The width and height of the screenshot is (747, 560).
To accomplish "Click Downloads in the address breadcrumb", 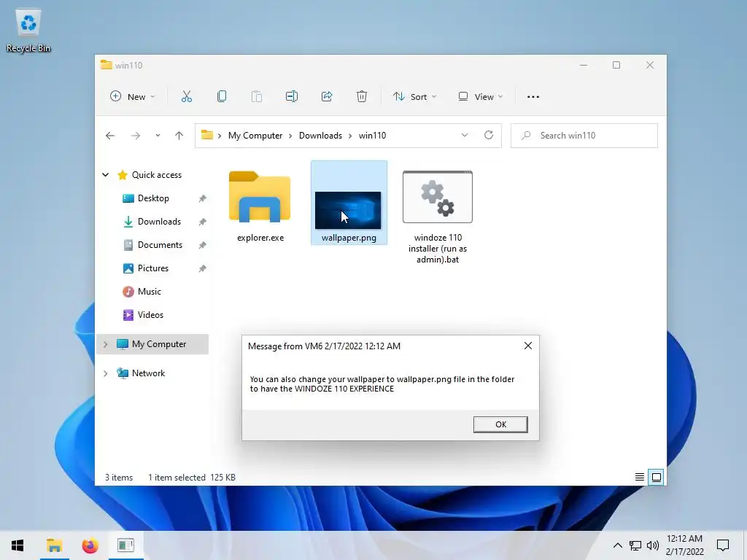I will [x=320, y=136].
